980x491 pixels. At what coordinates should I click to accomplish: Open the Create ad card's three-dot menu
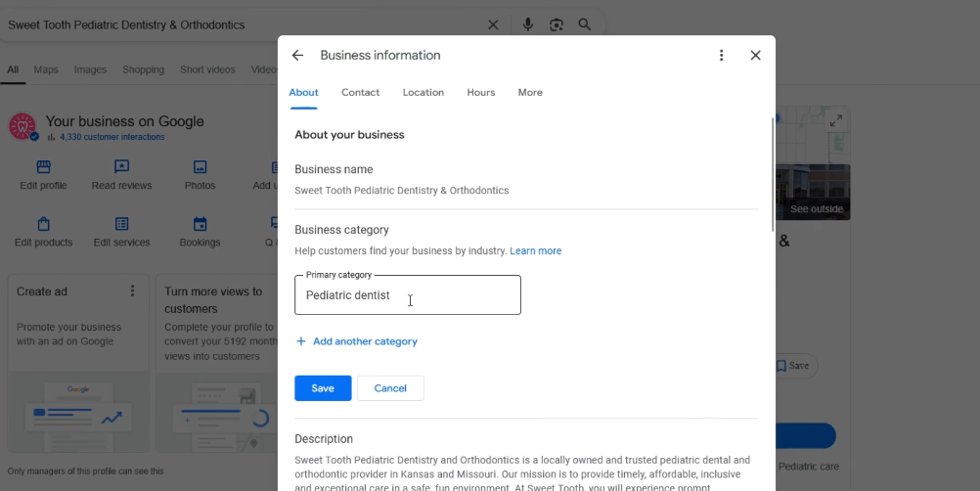point(132,291)
